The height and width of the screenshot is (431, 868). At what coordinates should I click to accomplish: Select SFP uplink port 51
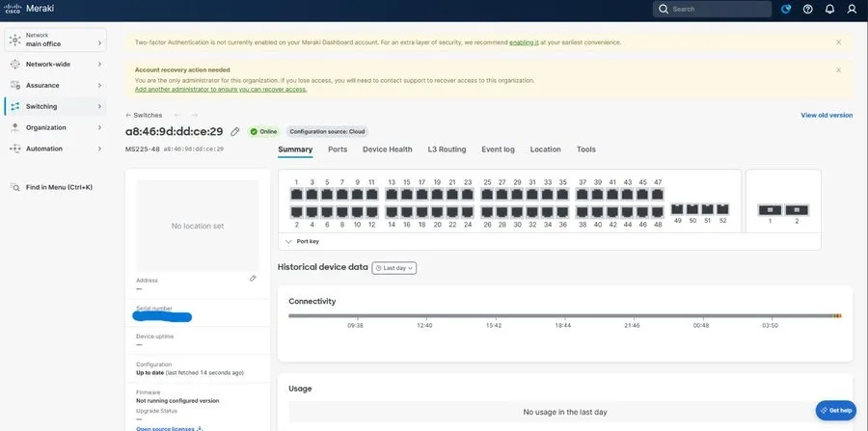click(708, 209)
